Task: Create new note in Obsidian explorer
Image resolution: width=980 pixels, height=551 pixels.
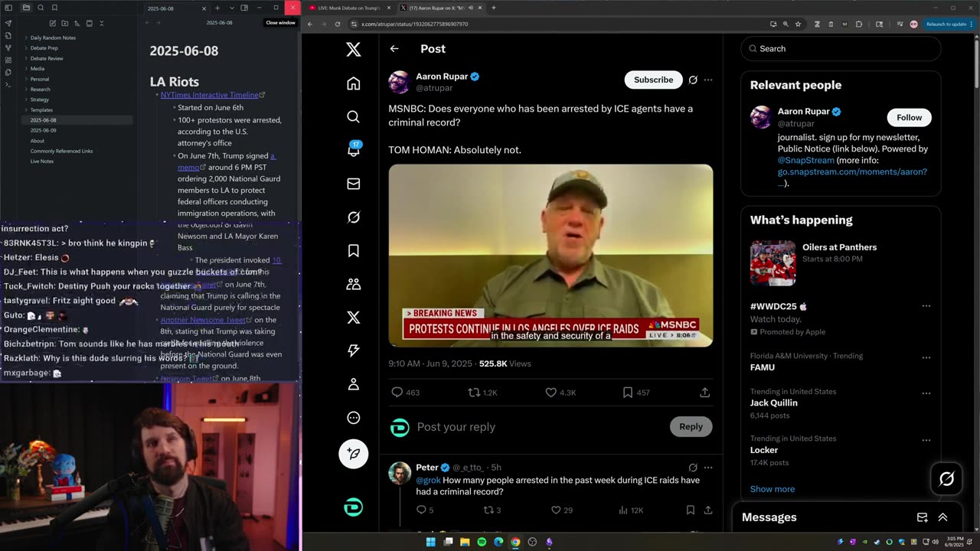Action: tap(52, 24)
